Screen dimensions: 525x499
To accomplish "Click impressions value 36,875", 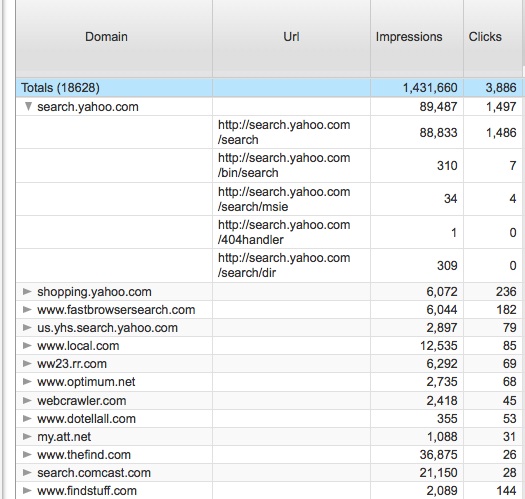I will coord(438,455).
